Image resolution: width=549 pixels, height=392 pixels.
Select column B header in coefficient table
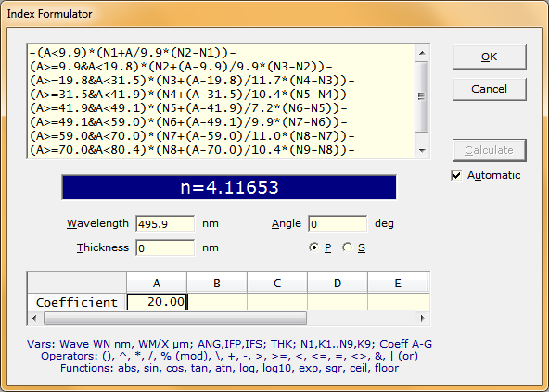[217, 283]
